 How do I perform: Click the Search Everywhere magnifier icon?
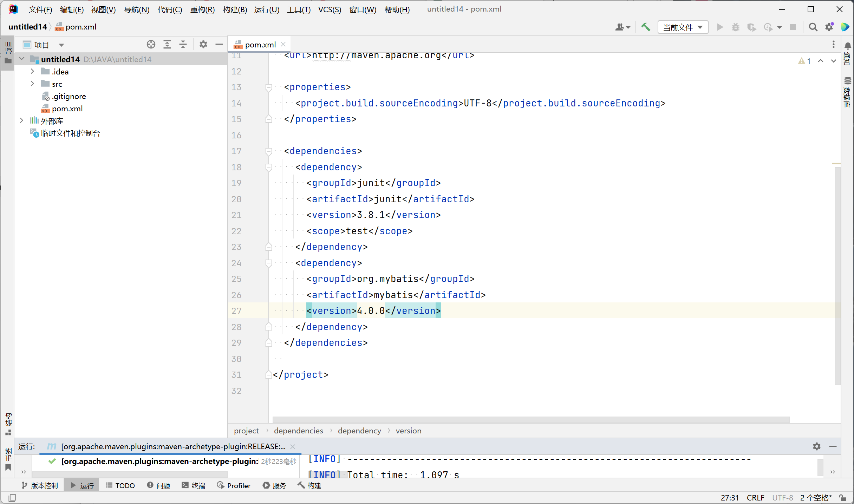point(813,27)
